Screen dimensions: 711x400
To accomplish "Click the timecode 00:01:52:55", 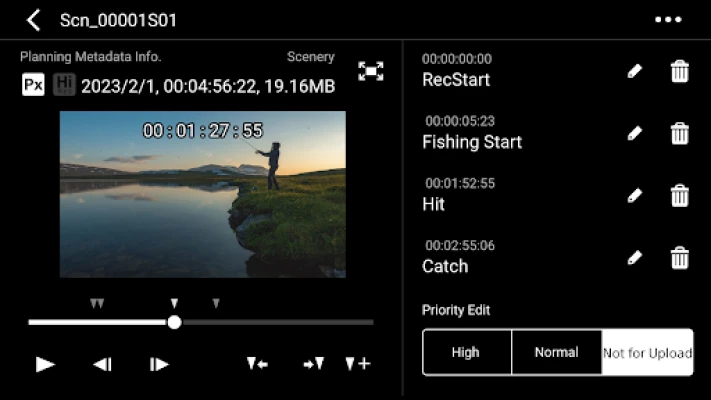I will click(x=460, y=183).
